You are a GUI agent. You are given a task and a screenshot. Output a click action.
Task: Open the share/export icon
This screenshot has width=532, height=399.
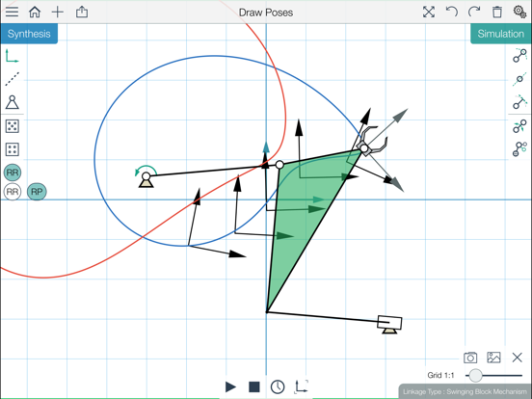coord(82,12)
